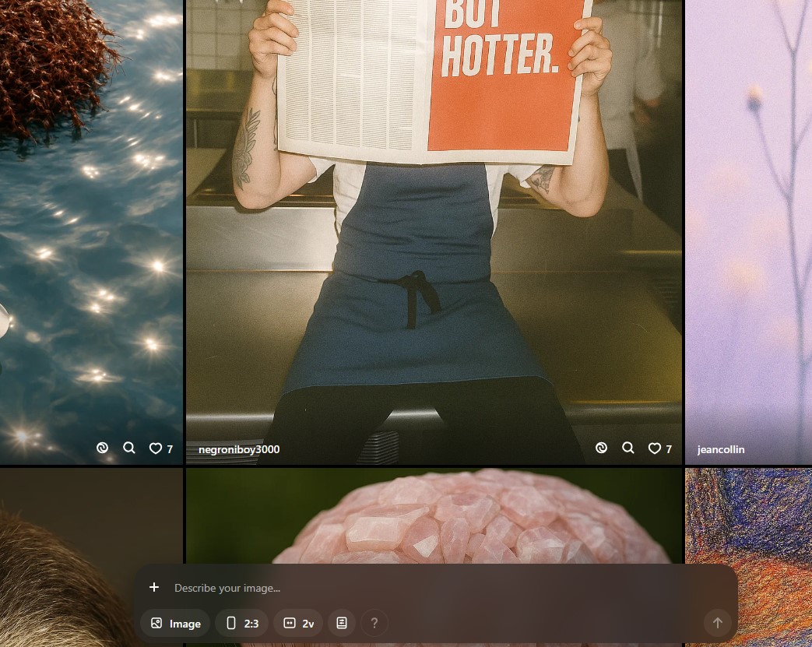This screenshot has height=647, width=812.
Task: Open the prompt settings panel icon
Action: coord(342,623)
